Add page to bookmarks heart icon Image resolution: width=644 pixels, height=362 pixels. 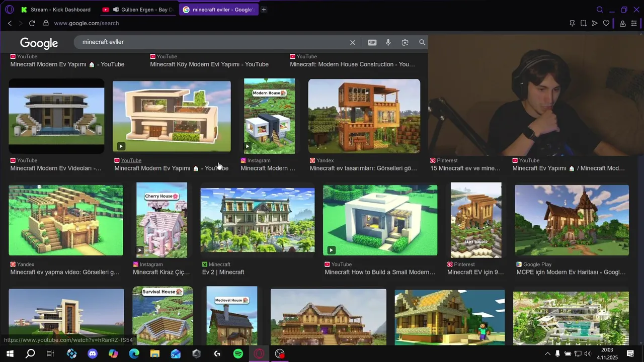coord(606,23)
